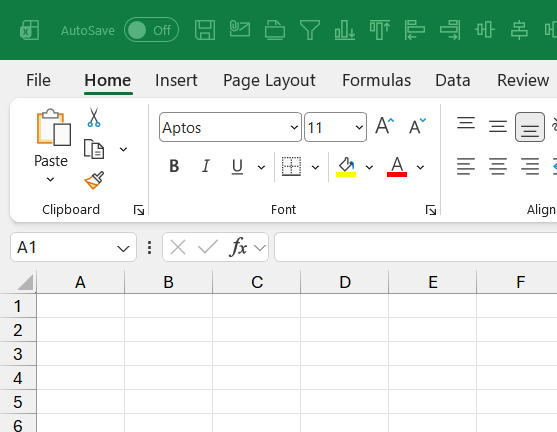Open the Underline style dropdown arrow

click(x=261, y=167)
